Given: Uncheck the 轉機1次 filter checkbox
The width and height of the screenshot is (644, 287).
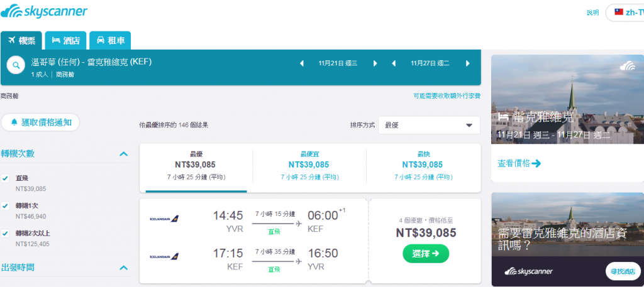Looking at the screenshot, I should coord(5,206).
